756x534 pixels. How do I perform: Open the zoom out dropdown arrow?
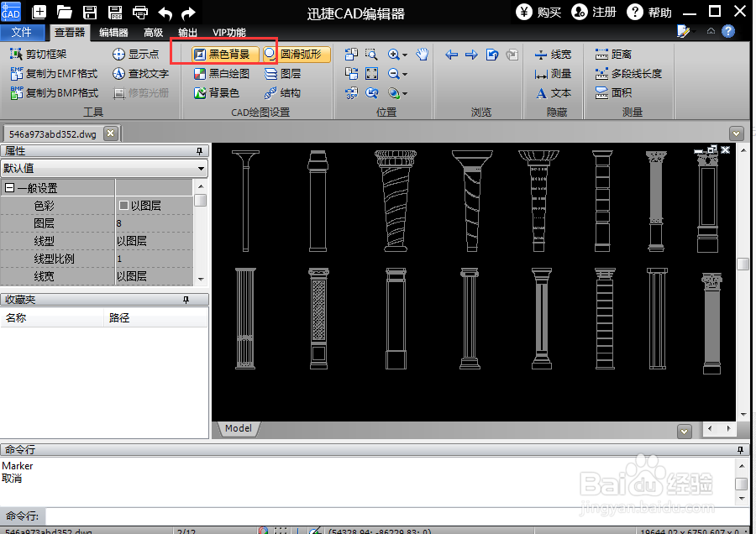coord(405,74)
